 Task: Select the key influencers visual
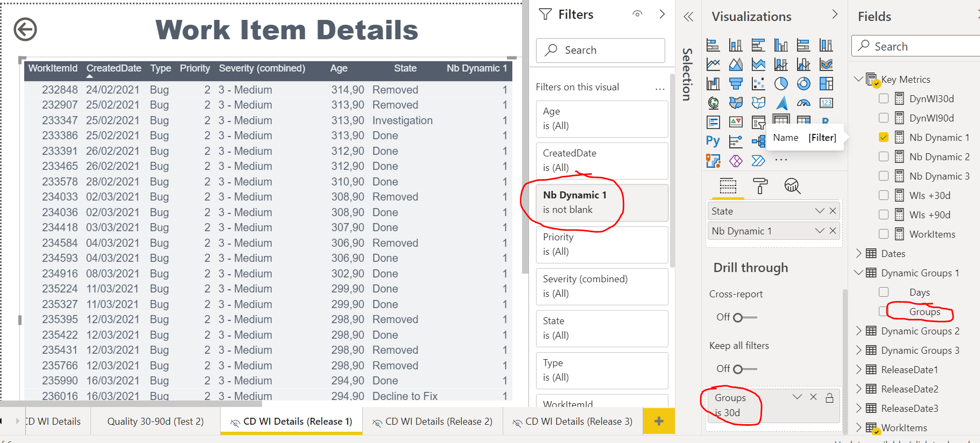736,141
